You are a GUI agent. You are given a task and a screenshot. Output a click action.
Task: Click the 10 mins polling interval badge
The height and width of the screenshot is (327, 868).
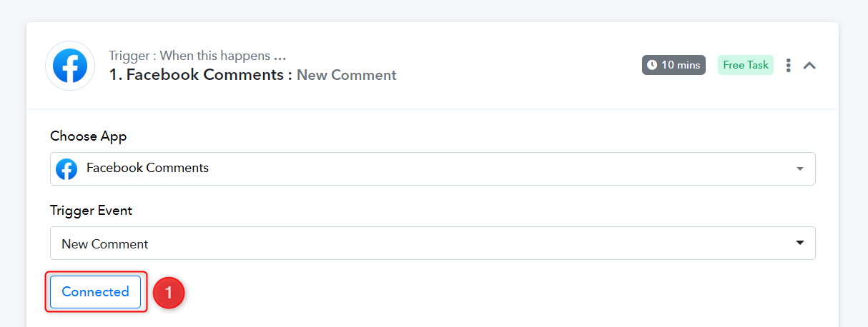click(x=674, y=65)
